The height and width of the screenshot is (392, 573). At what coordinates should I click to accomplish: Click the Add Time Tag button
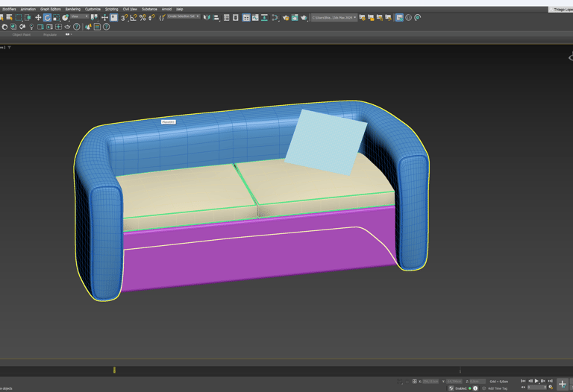tap(497, 388)
